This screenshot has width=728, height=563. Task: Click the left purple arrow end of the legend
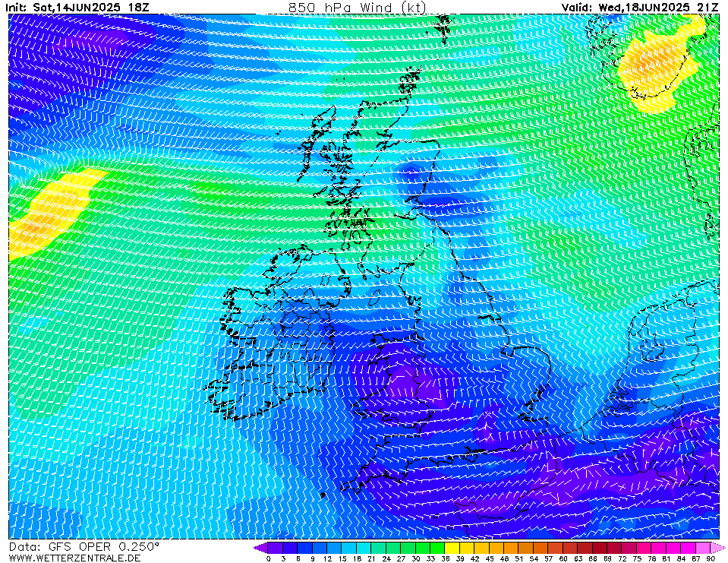coord(260,548)
